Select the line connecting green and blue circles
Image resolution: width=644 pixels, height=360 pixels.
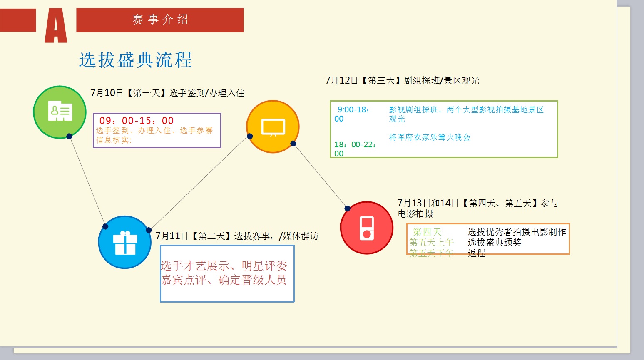87,181
